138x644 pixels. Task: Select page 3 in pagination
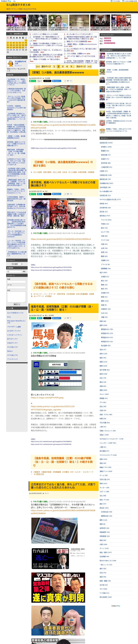(x=63, y=67)
